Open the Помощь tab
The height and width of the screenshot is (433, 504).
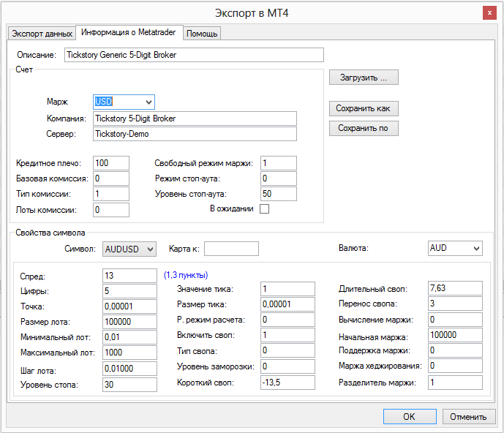point(202,34)
